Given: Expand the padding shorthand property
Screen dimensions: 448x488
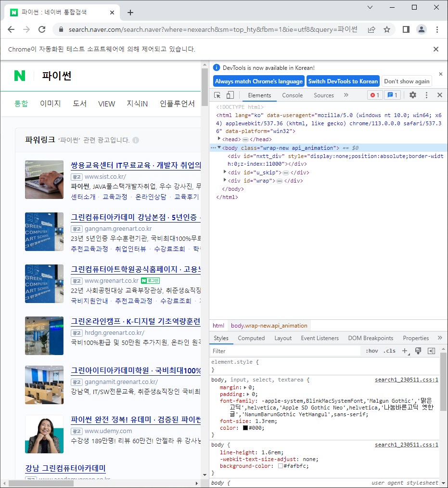Looking at the screenshot, I should click(248, 395).
